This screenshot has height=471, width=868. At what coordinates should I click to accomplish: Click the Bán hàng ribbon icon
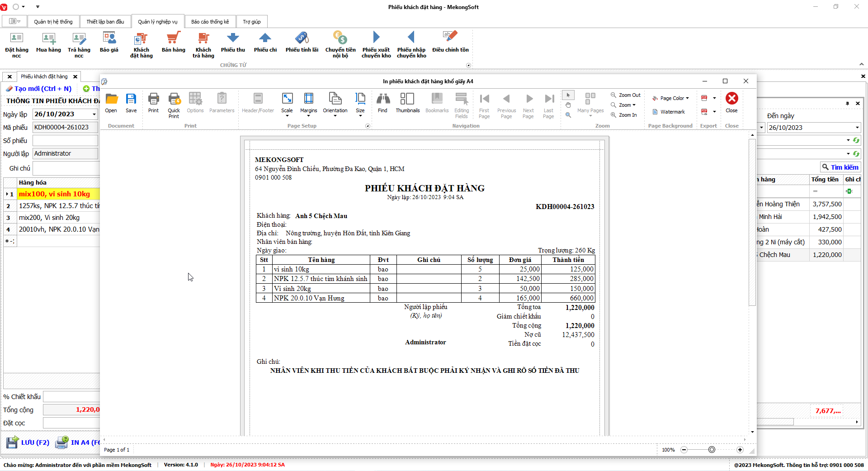click(x=174, y=44)
